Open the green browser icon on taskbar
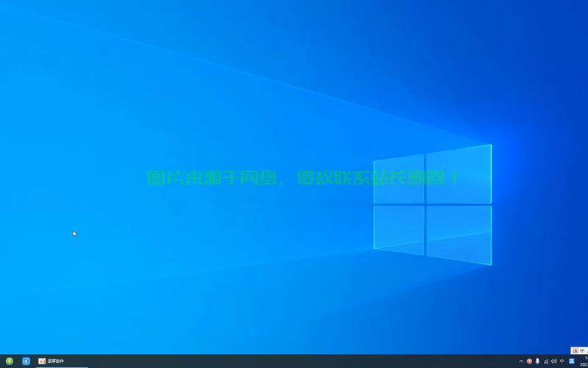This screenshot has height=368, width=588. (x=10, y=361)
